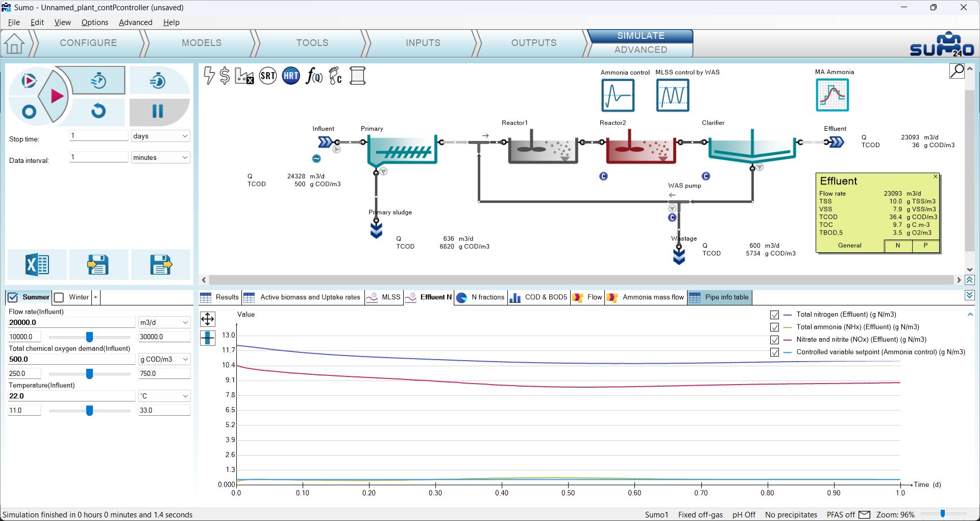980x521 pixels.
Task: Switch to the N fractions tab
Action: pos(481,297)
